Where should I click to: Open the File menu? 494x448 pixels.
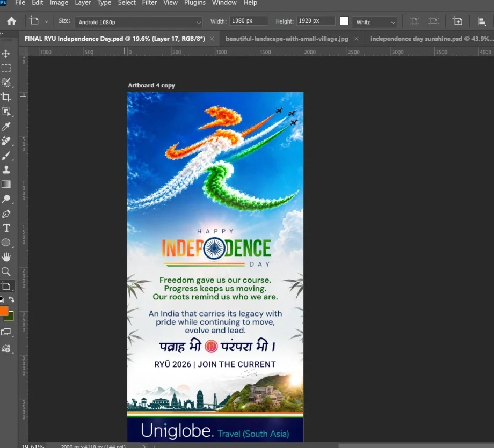20,3
